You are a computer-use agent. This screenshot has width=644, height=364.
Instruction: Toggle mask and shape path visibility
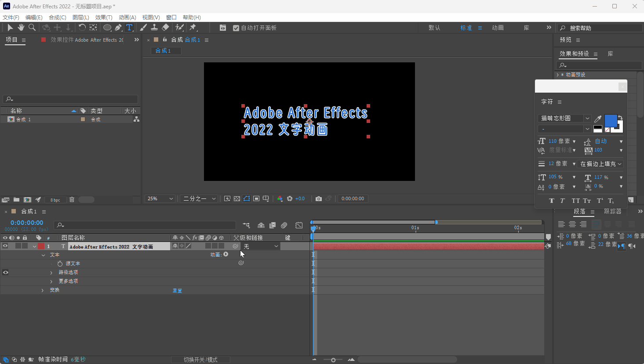[x=247, y=198]
